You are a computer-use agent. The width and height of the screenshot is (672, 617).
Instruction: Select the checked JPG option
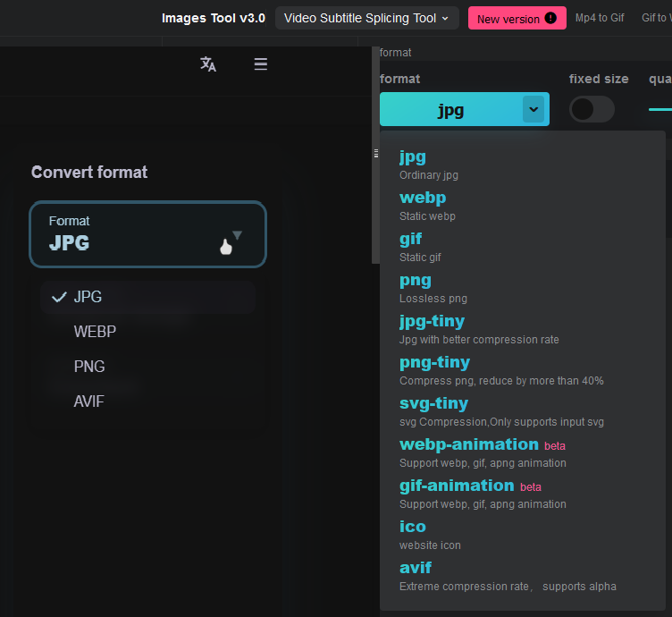click(x=147, y=297)
